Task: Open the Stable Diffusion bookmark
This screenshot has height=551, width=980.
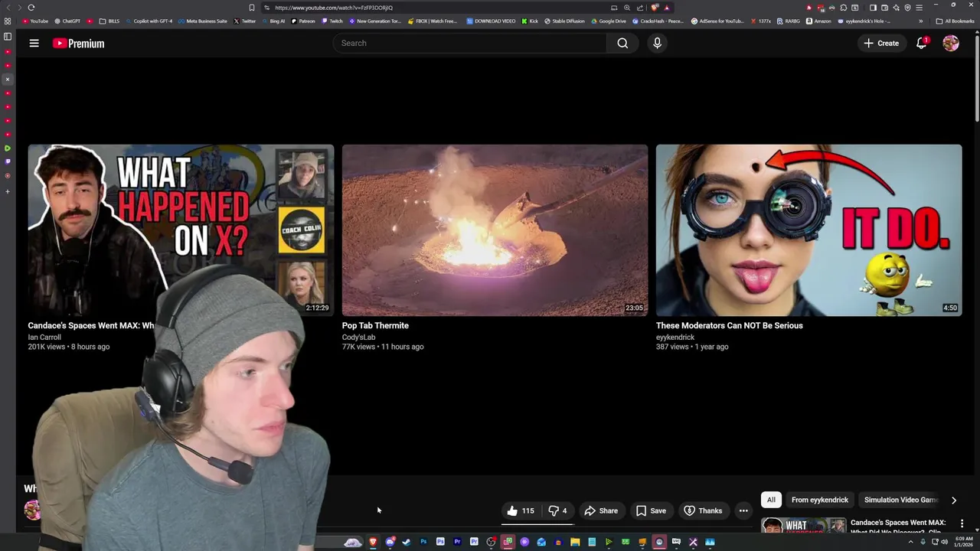Action: (x=564, y=21)
